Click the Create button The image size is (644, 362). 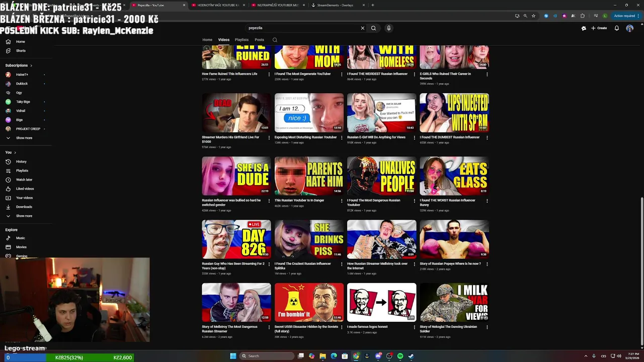599,28
